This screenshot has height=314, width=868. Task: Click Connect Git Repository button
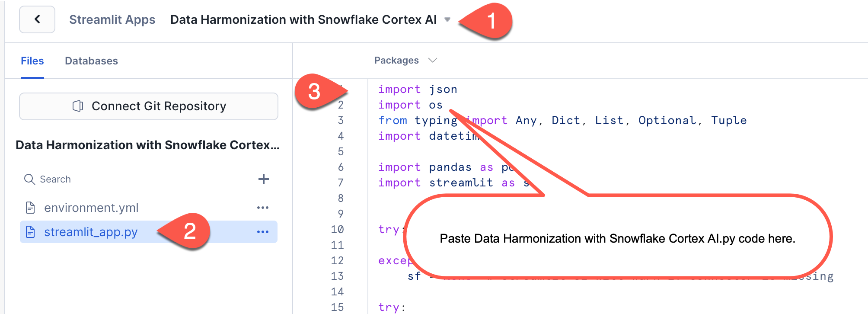coord(149,106)
